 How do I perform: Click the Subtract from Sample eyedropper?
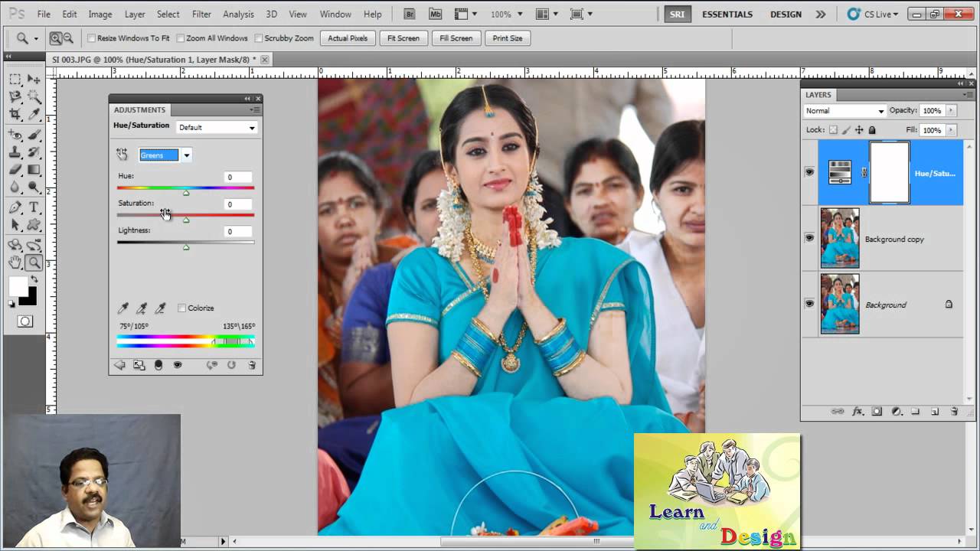160,308
